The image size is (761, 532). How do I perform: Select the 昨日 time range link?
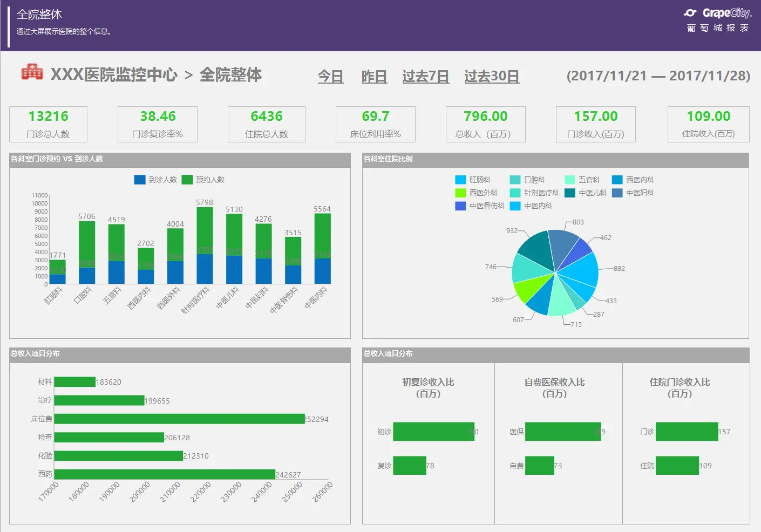point(374,77)
